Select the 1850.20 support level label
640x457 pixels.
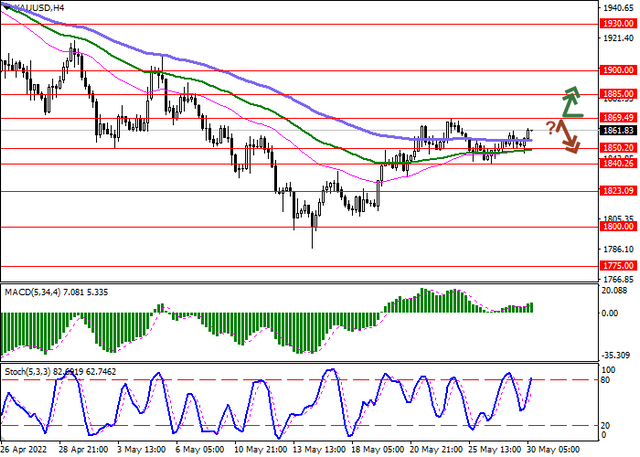[618, 148]
